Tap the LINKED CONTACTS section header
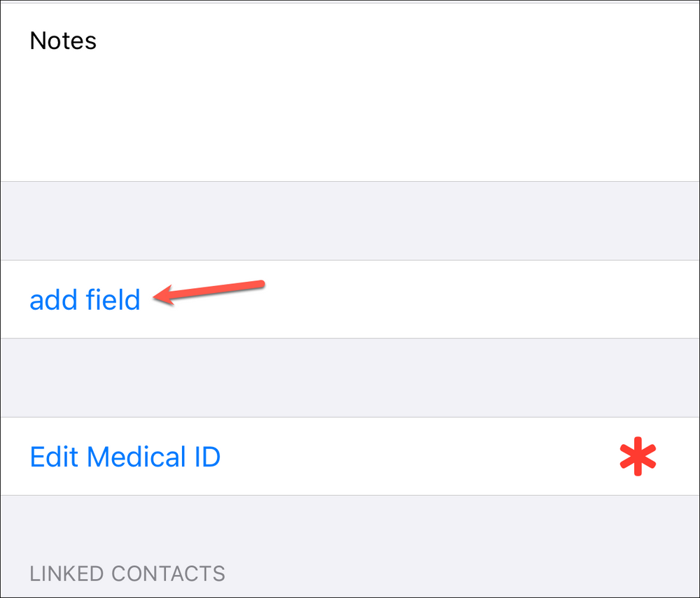 tap(127, 574)
